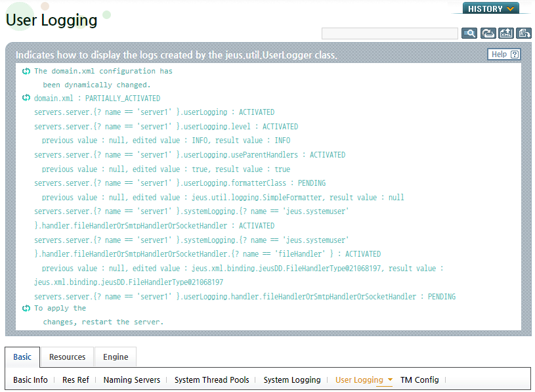Click the 'userLogging.handler.fileHandlerOrSmtpHandlerOrSocketHandler : PENDING' line
The image size is (535, 392).
click(245, 297)
